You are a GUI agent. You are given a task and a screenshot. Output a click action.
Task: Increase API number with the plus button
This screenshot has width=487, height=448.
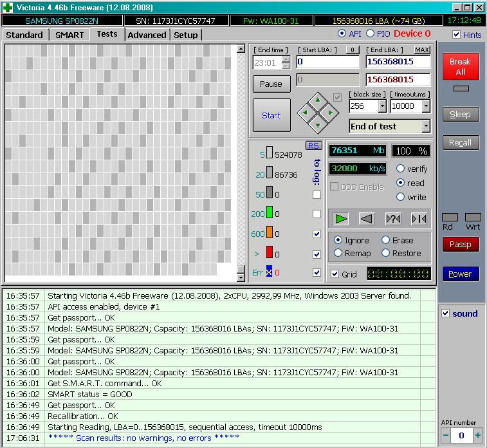pos(478,435)
